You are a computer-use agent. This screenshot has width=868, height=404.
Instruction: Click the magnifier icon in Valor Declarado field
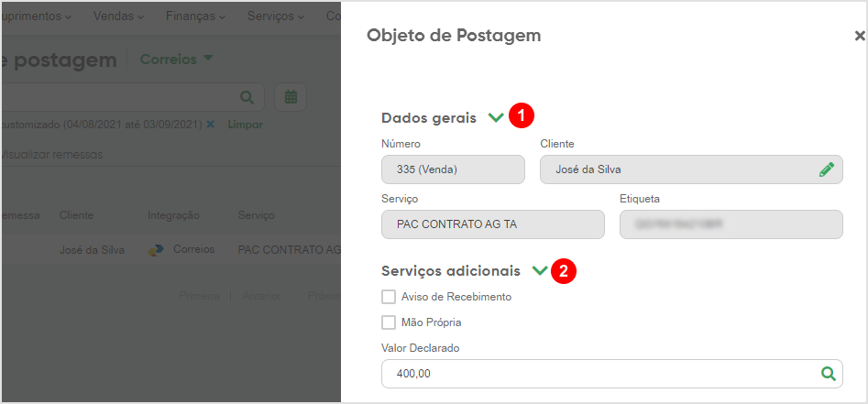point(829,374)
